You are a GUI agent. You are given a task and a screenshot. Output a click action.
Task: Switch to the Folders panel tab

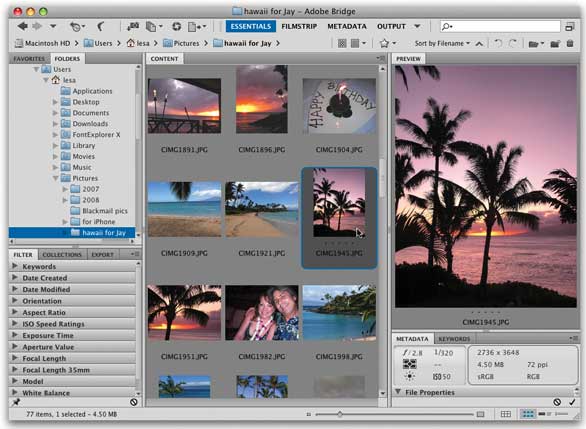tap(67, 59)
